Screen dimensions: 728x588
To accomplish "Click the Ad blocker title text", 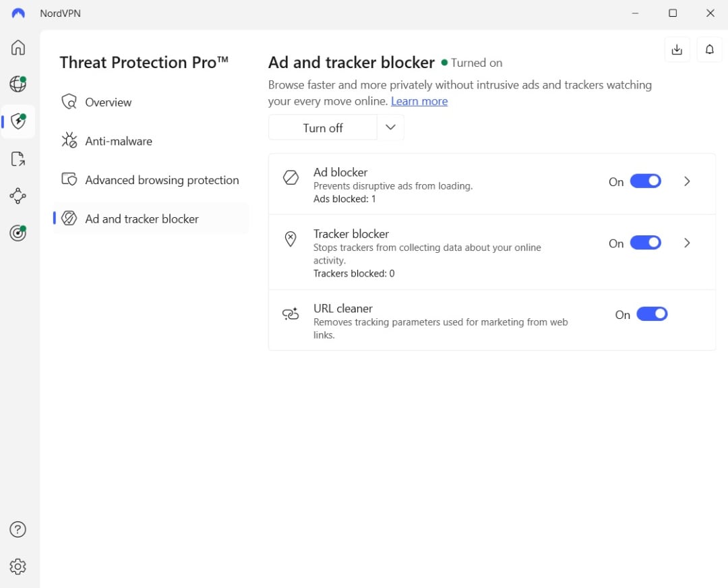I will (x=340, y=173).
